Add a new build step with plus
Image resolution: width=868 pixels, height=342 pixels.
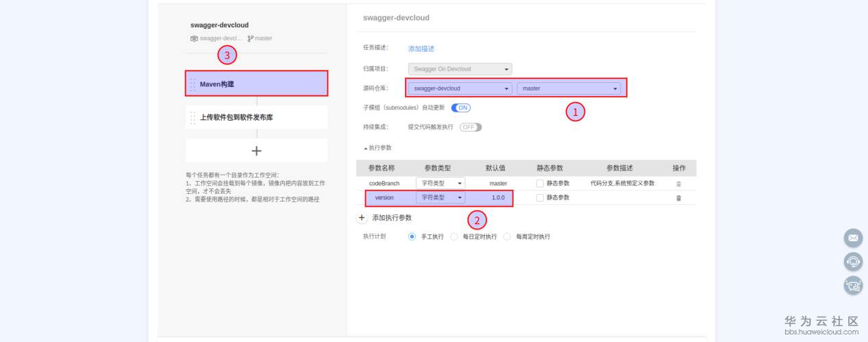coord(256,151)
